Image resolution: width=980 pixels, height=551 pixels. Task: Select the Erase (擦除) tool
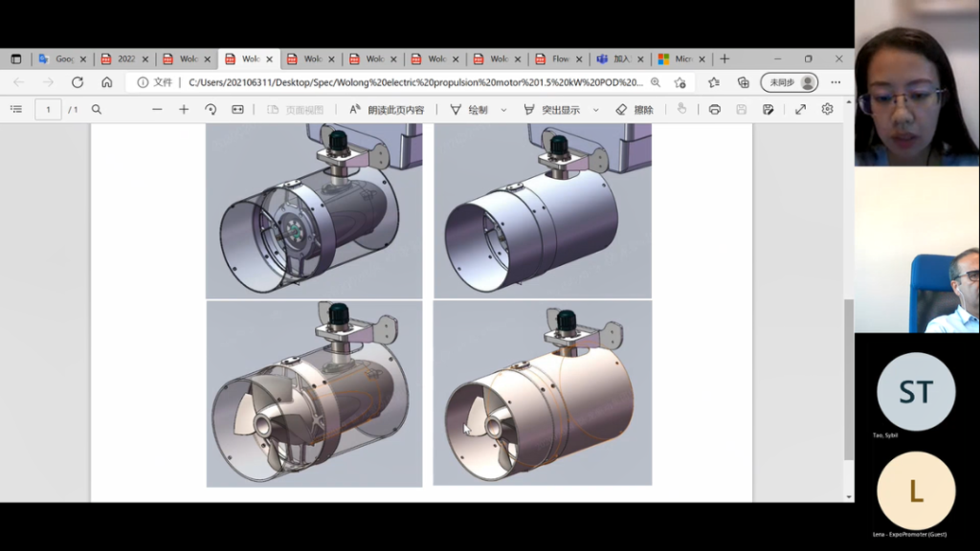pyautogui.click(x=635, y=109)
